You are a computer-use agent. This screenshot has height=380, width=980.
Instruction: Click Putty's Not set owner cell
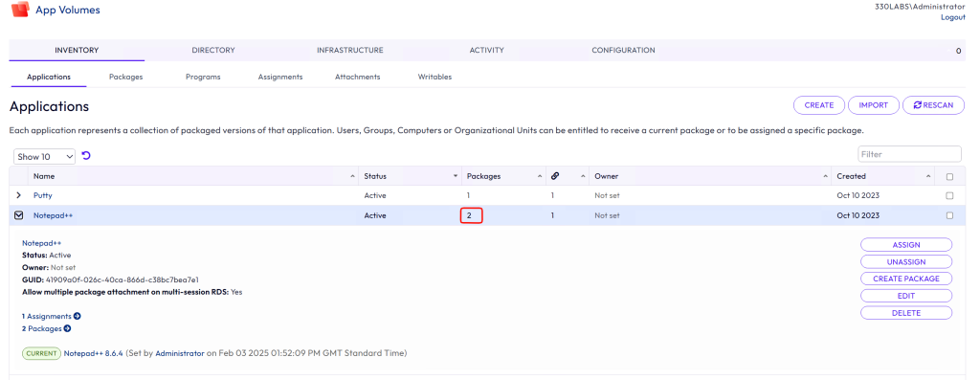point(607,195)
